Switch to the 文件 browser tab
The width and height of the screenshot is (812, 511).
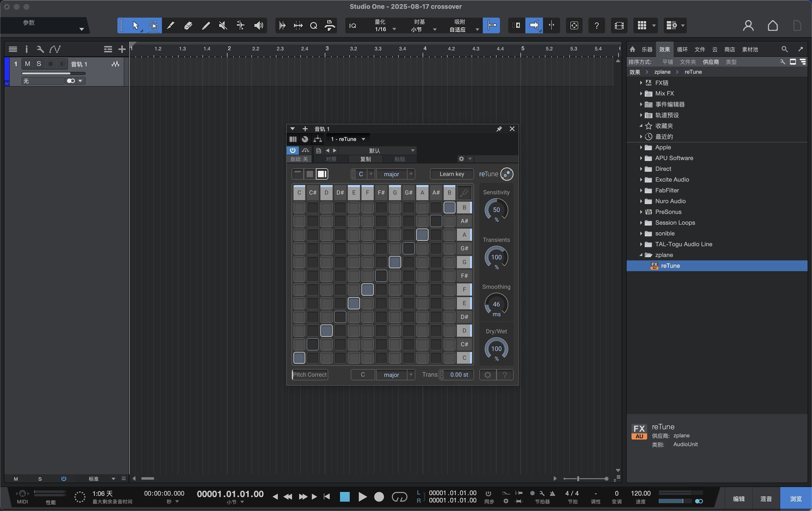coord(700,49)
